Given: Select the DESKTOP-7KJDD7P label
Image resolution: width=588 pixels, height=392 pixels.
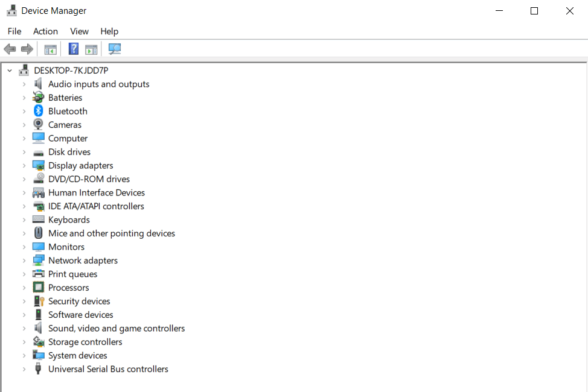Looking at the screenshot, I should [x=71, y=71].
